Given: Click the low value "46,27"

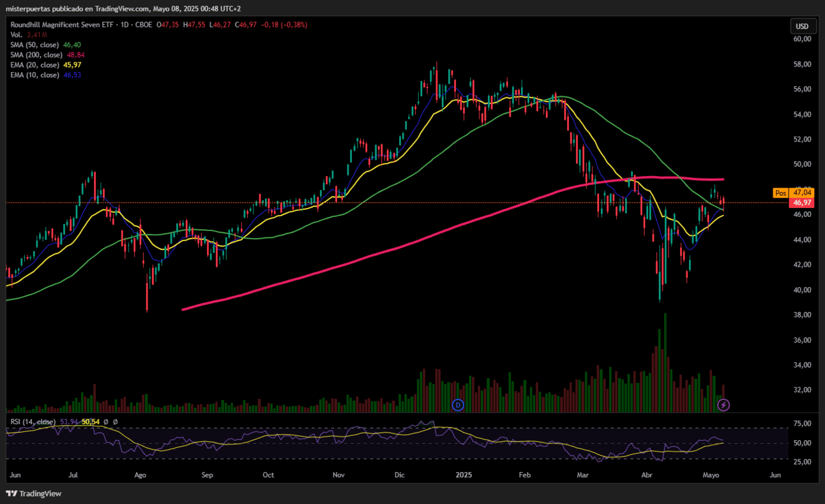Looking at the screenshot, I should tap(220, 25).
